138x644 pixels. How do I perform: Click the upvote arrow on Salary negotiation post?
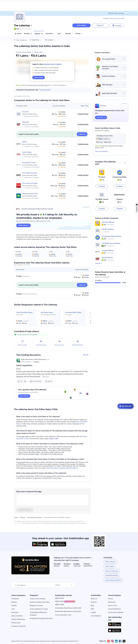point(18,381)
